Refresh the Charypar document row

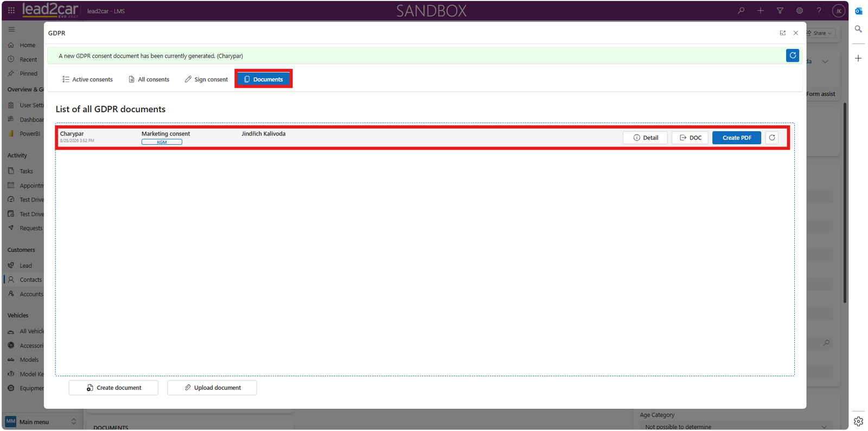pyautogui.click(x=772, y=138)
